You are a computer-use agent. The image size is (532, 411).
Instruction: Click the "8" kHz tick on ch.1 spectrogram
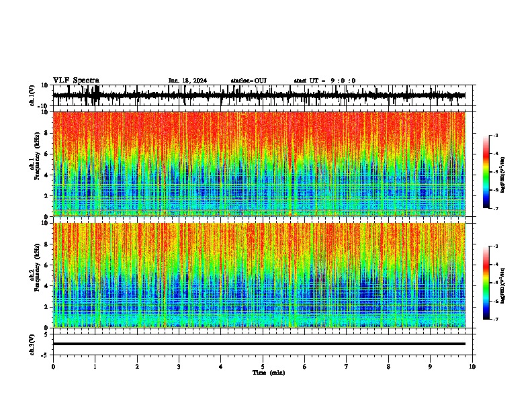(46, 133)
